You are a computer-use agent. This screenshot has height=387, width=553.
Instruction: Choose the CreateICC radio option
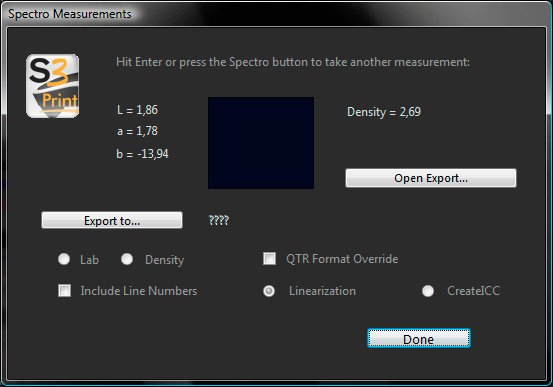(x=428, y=291)
